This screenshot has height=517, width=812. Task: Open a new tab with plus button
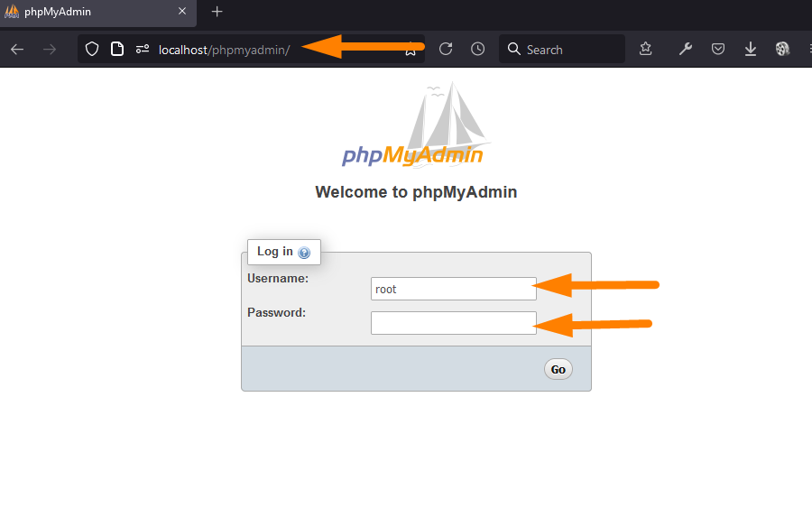point(217,12)
